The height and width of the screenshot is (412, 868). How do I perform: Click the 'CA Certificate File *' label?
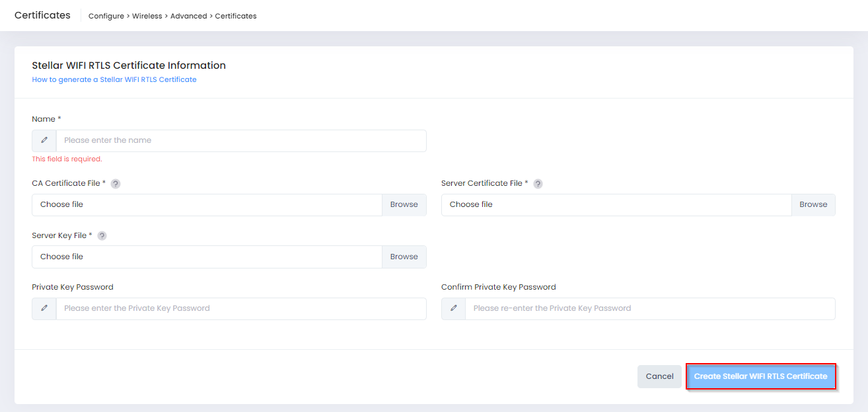(69, 183)
